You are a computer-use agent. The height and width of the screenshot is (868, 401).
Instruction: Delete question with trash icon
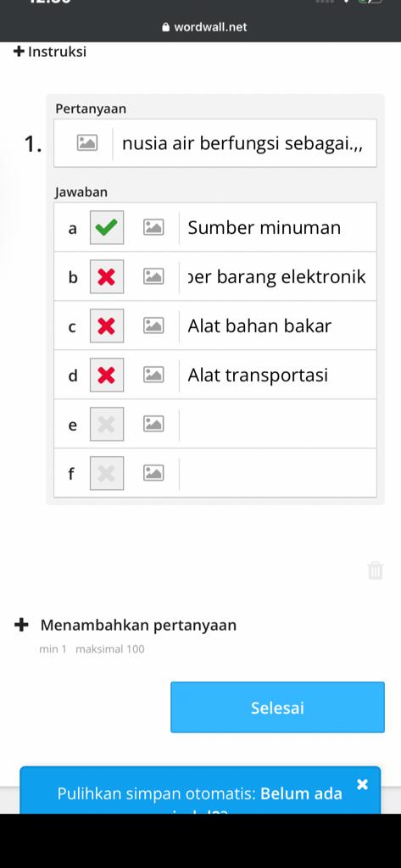click(x=376, y=570)
